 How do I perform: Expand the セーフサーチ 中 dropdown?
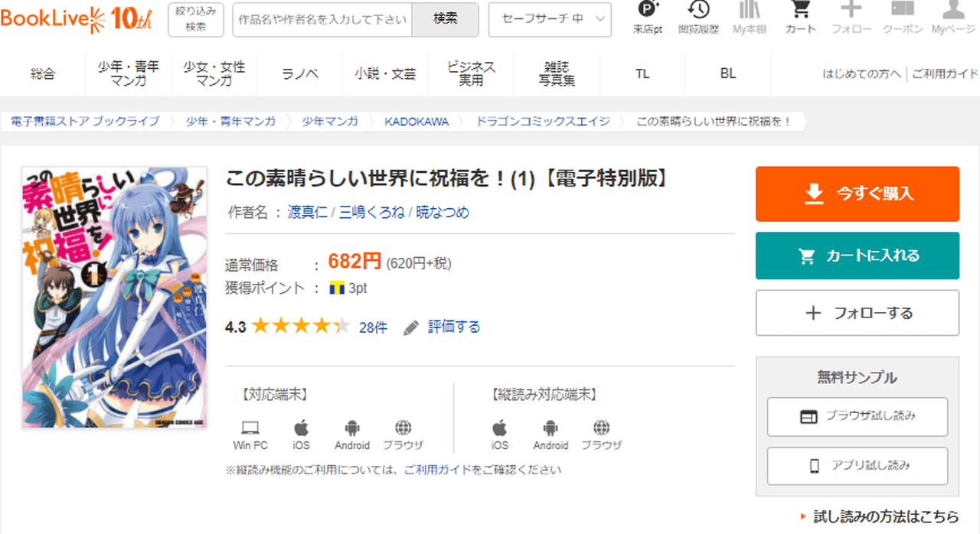tap(550, 19)
